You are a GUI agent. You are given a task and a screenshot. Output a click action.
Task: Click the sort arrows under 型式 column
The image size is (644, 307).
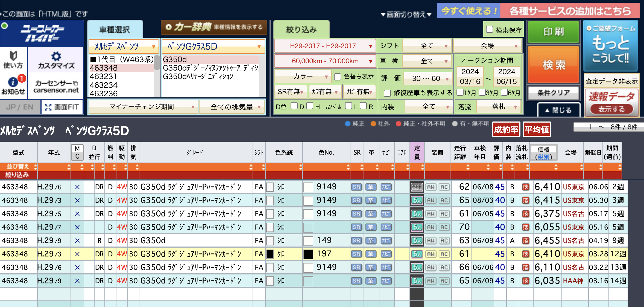point(35,167)
